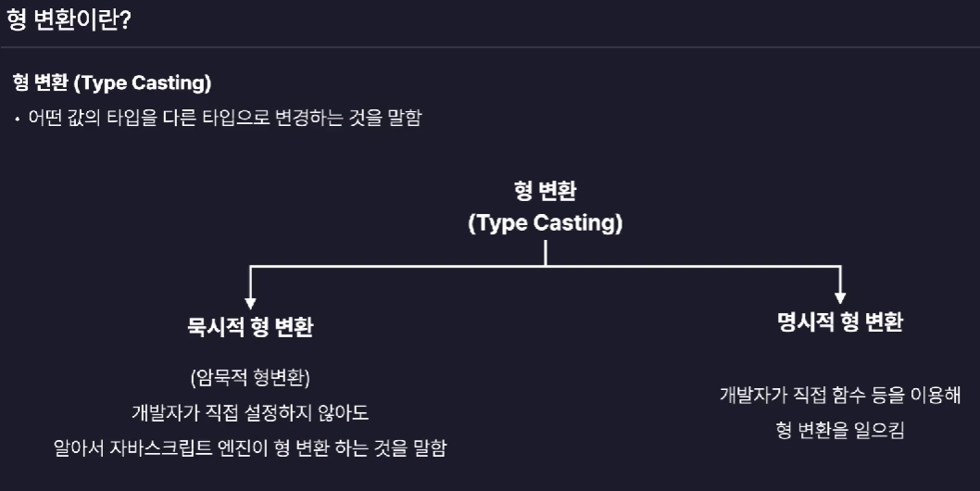Click the '(암묵적 형변환)' caption
This screenshot has width=980, height=491.
(250, 377)
